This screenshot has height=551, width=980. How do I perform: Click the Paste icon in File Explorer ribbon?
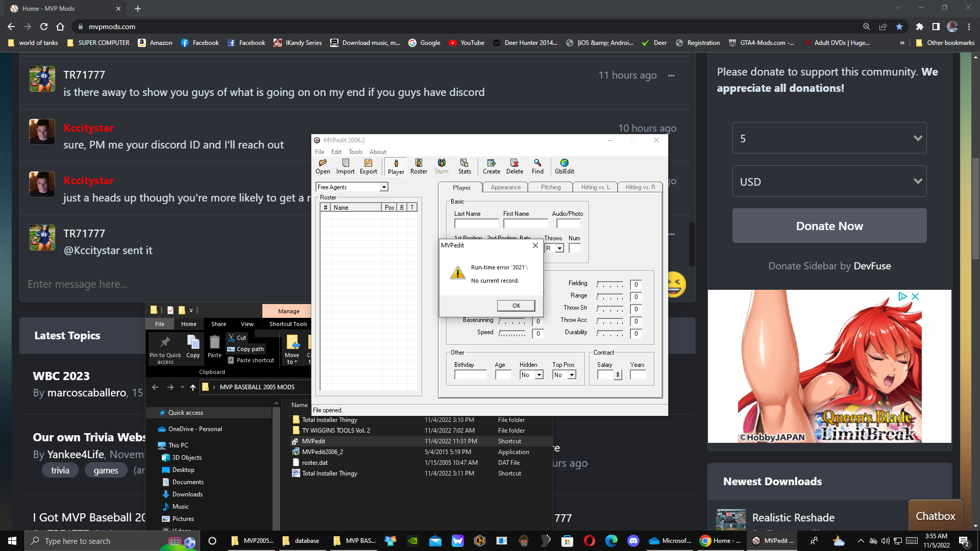(x=214, y=347)
